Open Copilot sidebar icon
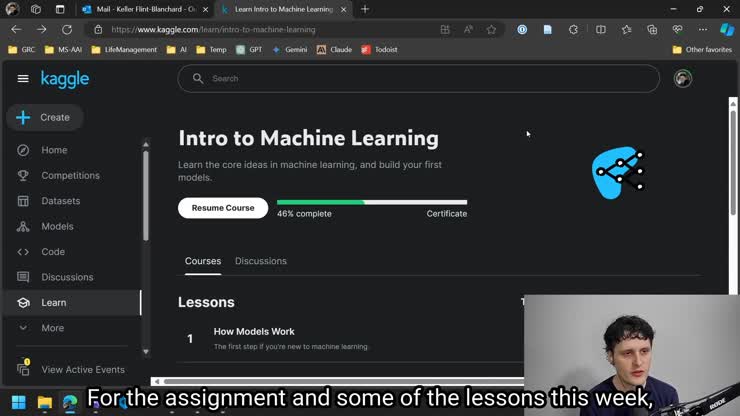Viewport: 740px width, 416px height. click(x=727, y=29)
